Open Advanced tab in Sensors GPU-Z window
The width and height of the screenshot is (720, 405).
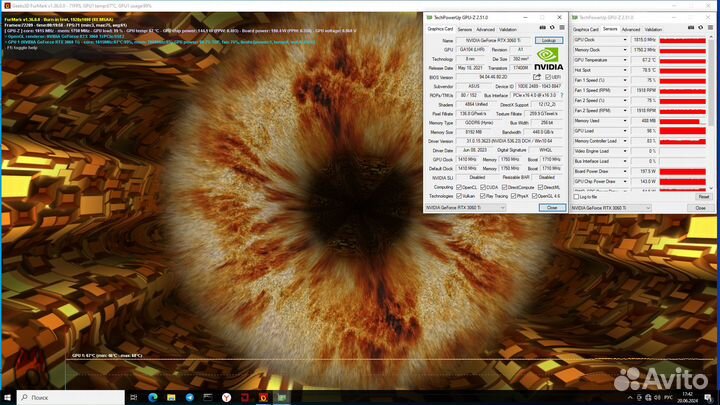[x=630, y=29]
